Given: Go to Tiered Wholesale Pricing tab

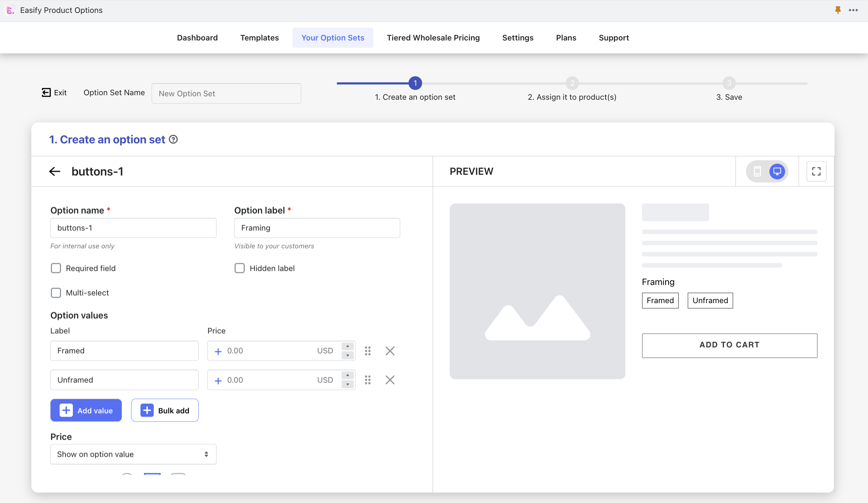Looking at the screenshot, I should (x=433, y=38).
